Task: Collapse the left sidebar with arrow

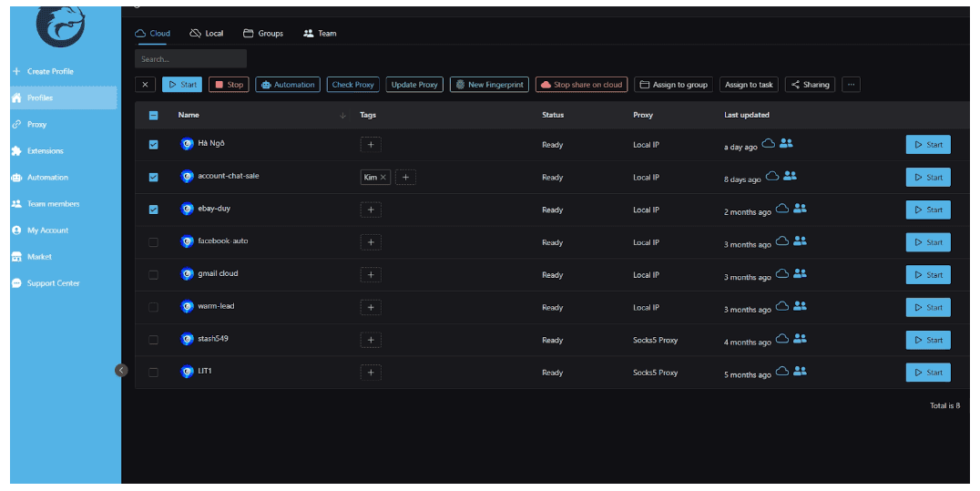Action: click(x=121, y=370)
